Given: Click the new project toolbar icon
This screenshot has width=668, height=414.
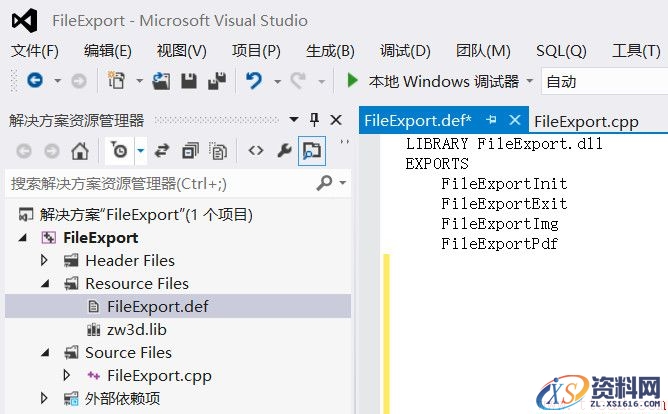Looking at the screenshot, I should [x=116, y=81].
